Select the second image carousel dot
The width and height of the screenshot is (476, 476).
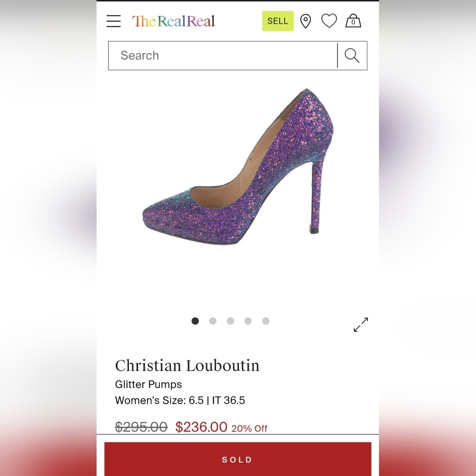213,321
